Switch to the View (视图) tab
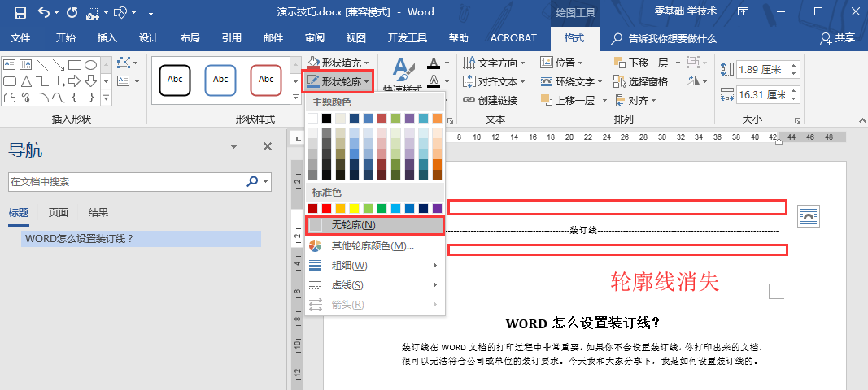This screenshot has height=390, width=868. coord(356,38)
